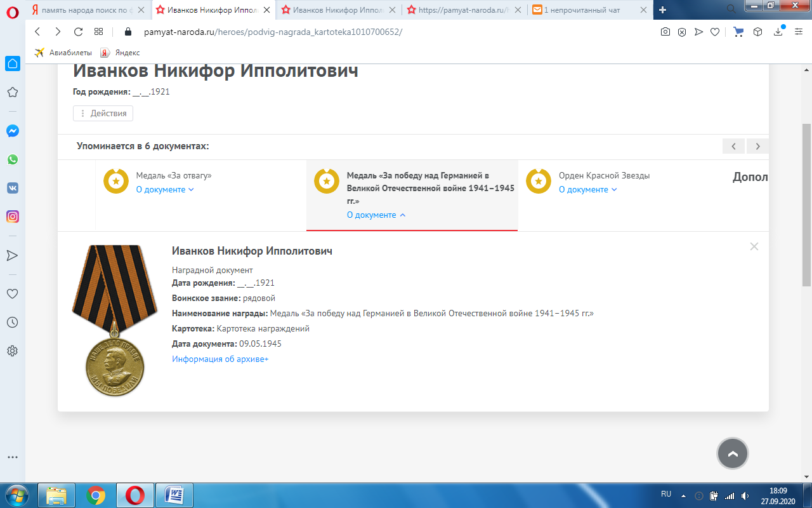Add page to bookmarks heart icon
Screen dimensions: 812x508
(715, 32)
